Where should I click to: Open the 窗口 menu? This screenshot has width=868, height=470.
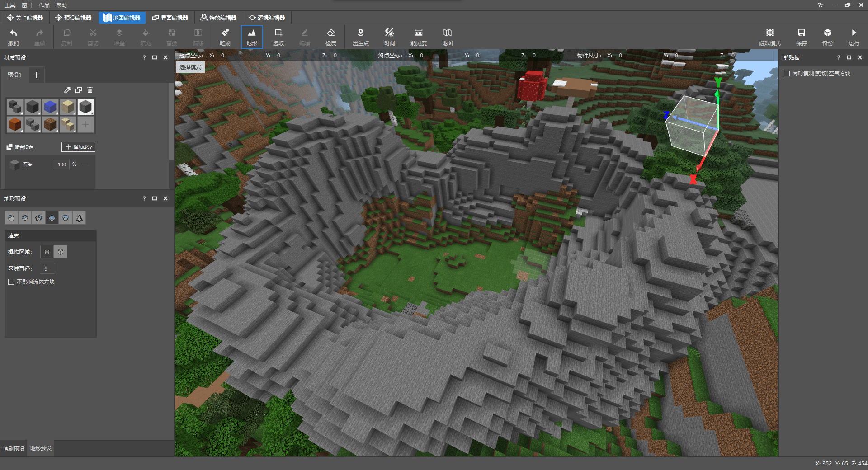click(27, 5)
